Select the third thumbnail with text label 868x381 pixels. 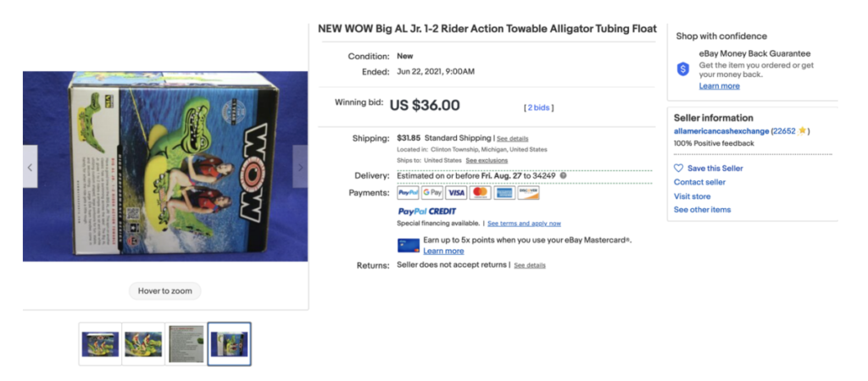pos(186,344)
